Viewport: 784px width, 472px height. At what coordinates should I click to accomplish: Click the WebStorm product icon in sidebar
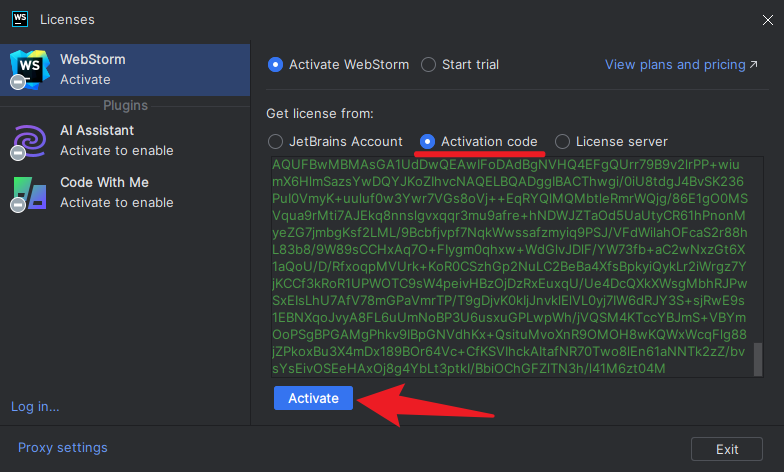click(x=27, y=69)
